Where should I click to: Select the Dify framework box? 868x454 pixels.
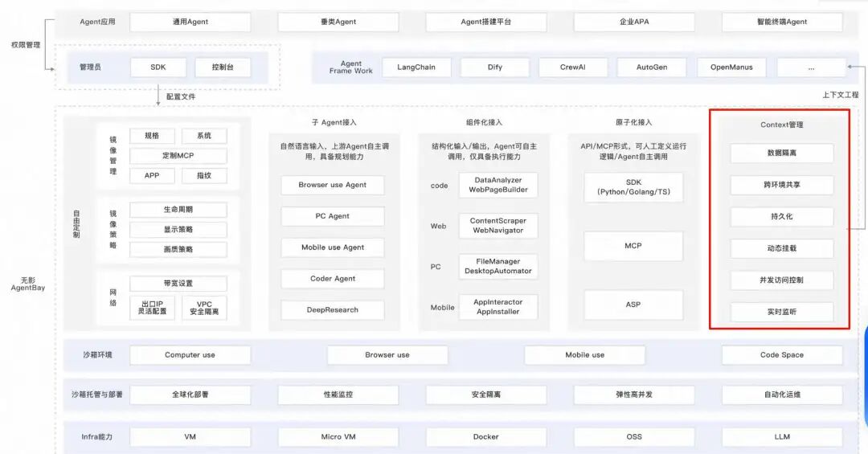(x=495, y=67)
